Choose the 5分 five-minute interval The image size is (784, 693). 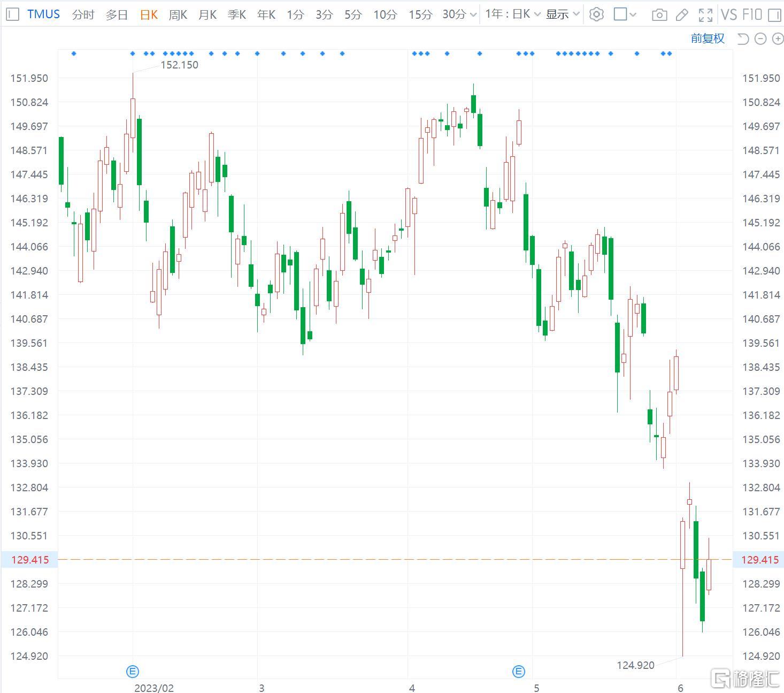tap(352, 14)
